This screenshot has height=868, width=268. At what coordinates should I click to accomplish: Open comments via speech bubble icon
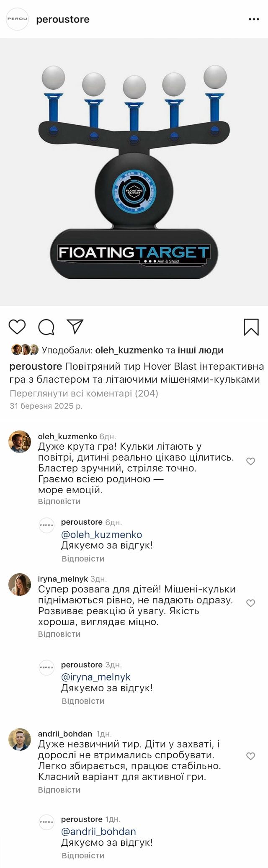click(x=46, y=327)
